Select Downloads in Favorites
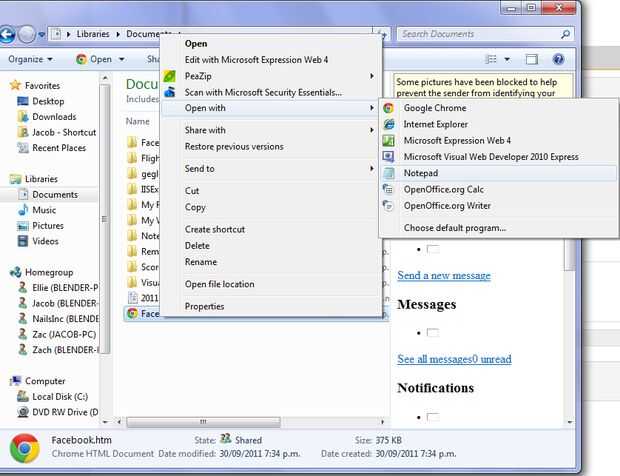The height and width of the screenshot is (476, 620). [x=54, y=117]
